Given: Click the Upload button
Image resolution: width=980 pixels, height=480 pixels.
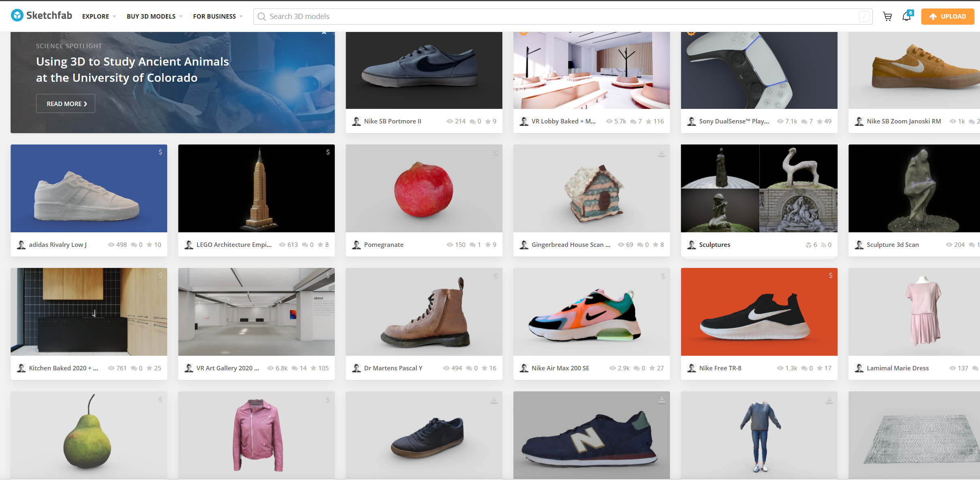Looking at the screenshot, I should pyautogui.click(x=947, y=17).
